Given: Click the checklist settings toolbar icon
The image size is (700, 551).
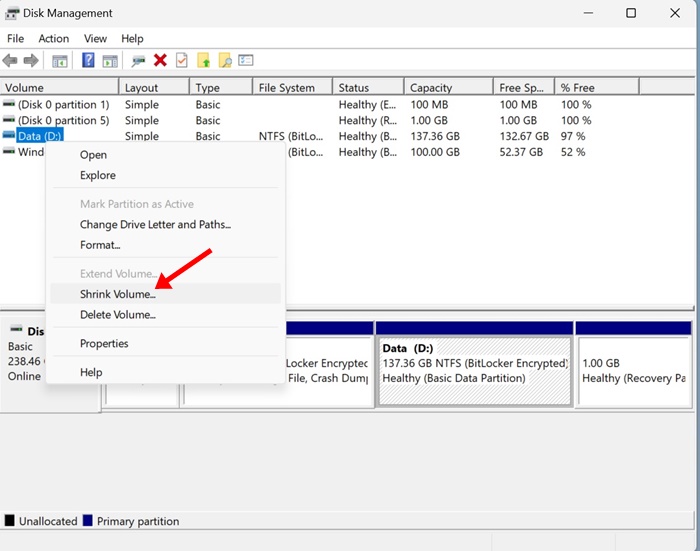Looking at the screenshot, I should [246, 60].
